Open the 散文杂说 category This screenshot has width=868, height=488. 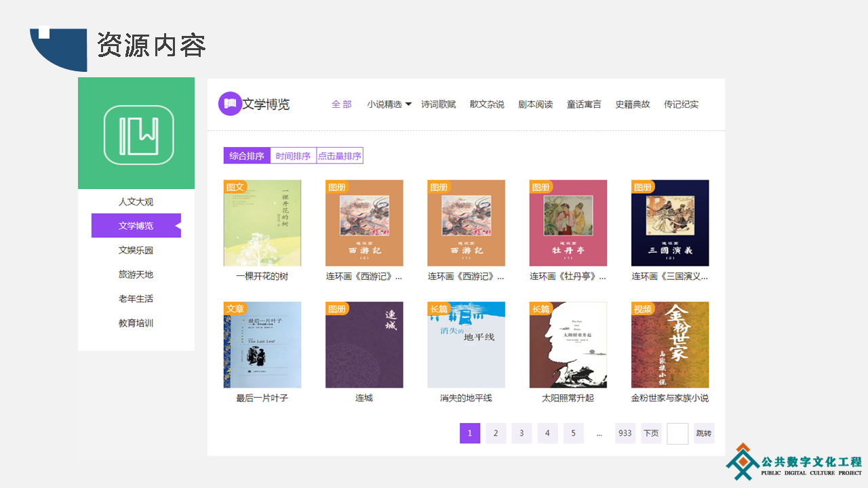tap(487, 104)
